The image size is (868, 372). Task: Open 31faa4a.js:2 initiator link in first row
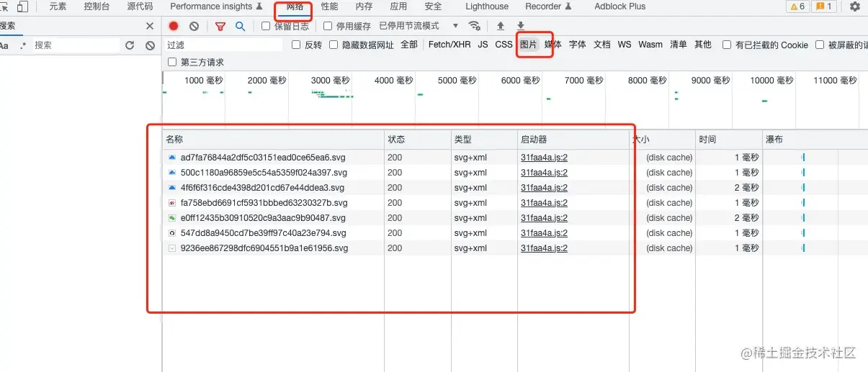coord(545,157)
